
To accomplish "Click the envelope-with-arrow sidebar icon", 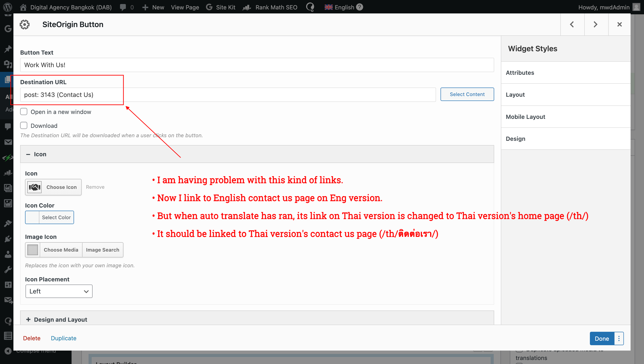I will 8,300.
